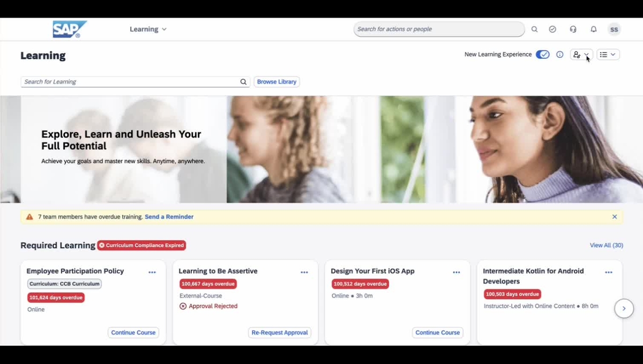Screen dimensions: 643x364
Task: Open the notifications bell
Action: 594,29
